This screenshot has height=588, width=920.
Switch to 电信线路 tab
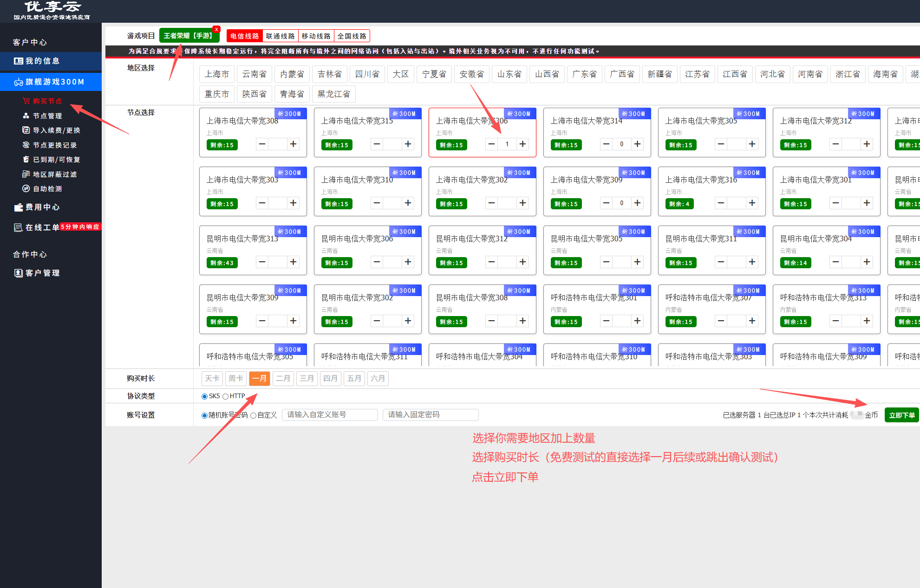coord(245,36)
